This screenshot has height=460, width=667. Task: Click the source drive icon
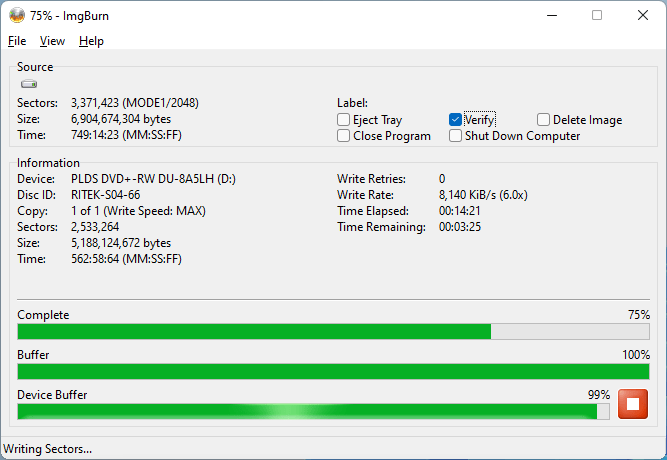29,85
